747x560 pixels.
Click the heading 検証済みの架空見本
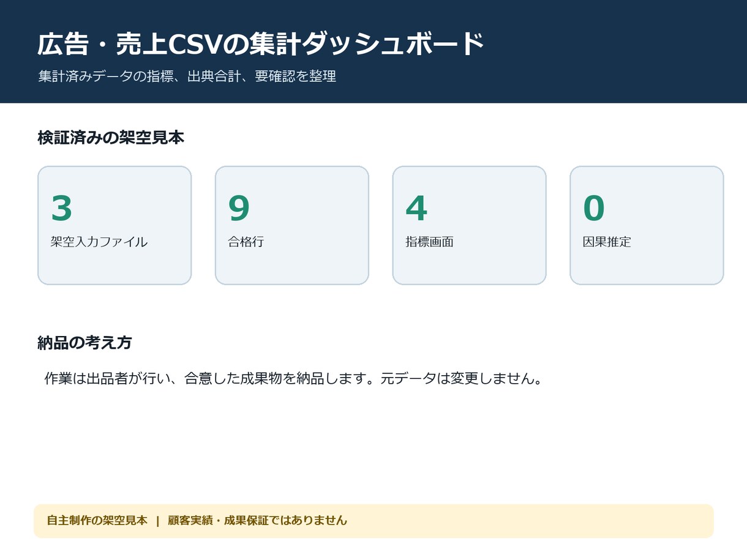click(x=111, y=138)
